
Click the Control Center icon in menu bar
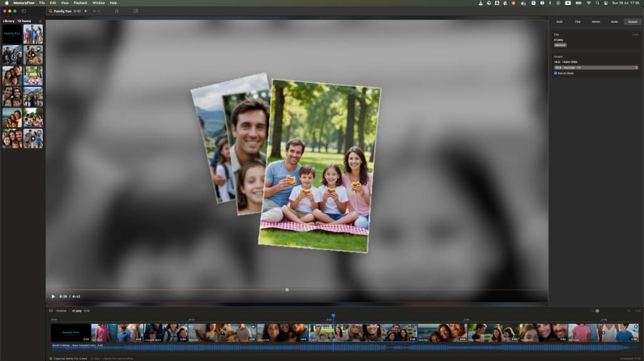click(606, 3)
